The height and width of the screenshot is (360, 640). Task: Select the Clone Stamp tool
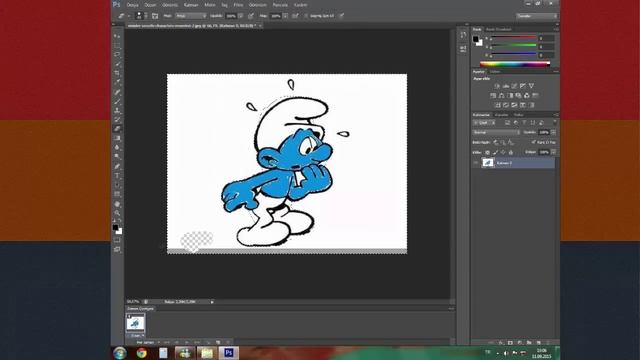117,111
